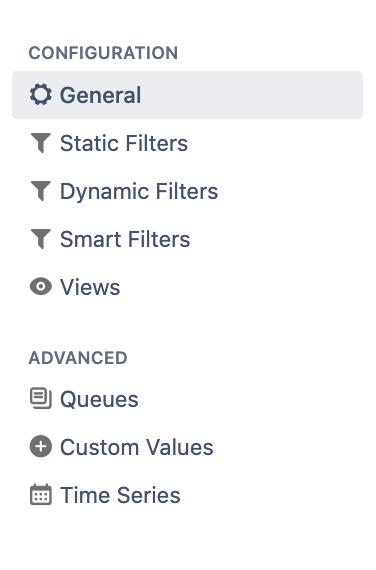The height and width of the screenshot is (570, 376).
Task: Click the eye icon beside Views
Action: (40, 286)
